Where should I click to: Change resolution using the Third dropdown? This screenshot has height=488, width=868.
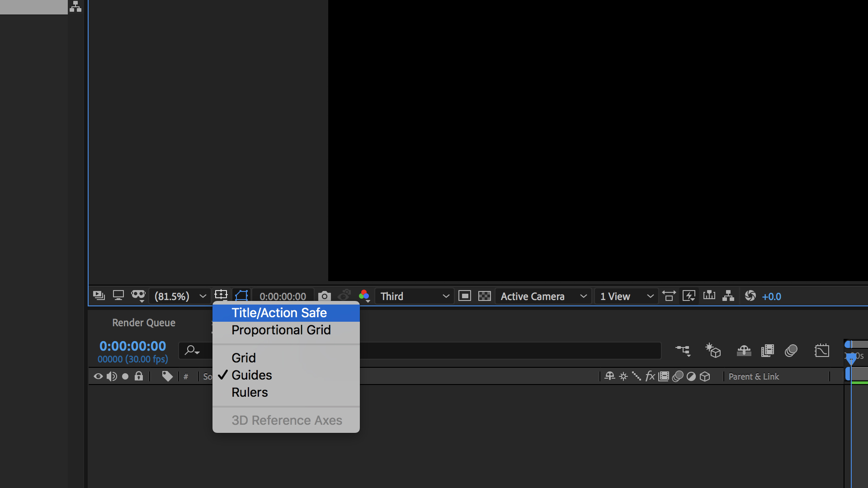coord(414,296)
